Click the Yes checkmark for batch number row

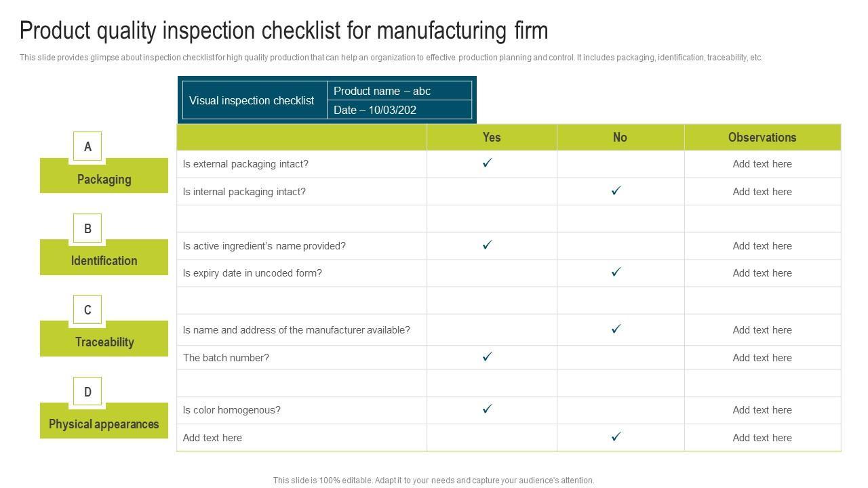(x=487, y=357)
